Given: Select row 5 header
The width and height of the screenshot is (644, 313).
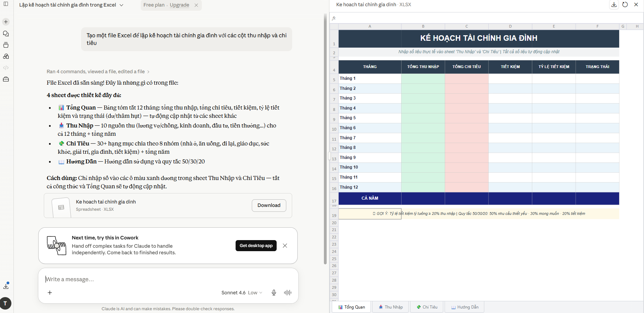Looking at the screenshot, I should coord(334,79).
